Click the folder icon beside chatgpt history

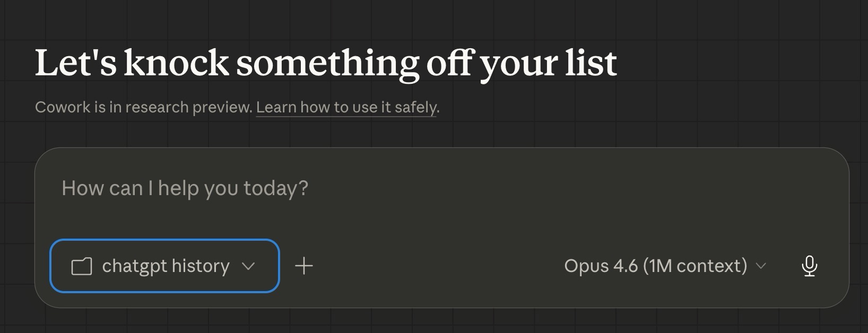click(82, 266)
